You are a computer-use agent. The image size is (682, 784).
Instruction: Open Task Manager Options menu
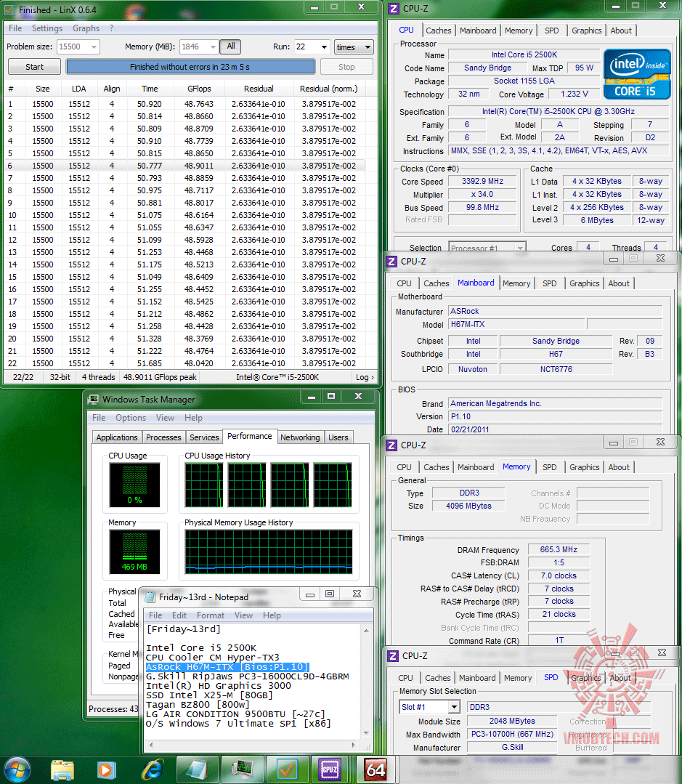tap(131, 418)
